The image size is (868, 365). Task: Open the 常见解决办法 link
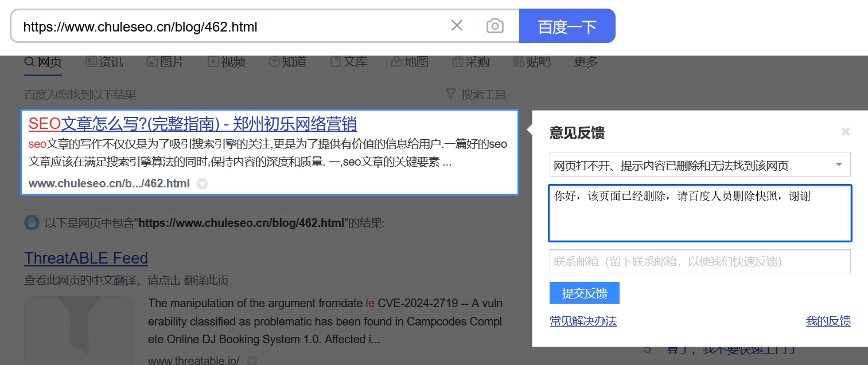point(583,321)
